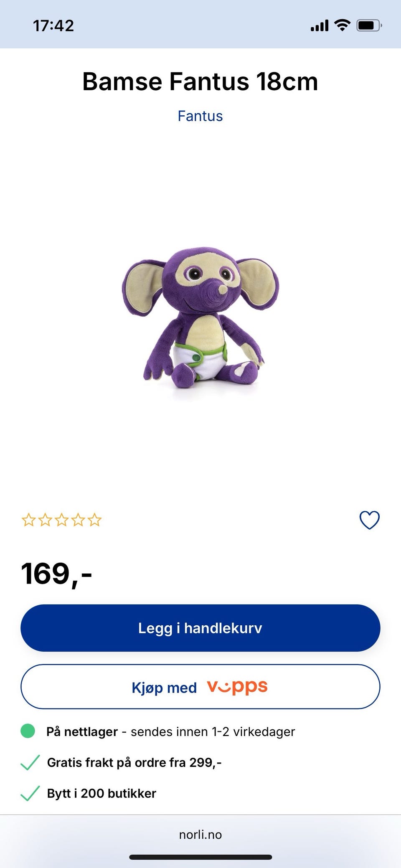401x868 pixels.
Task: Tap the norli.no address bar
Action: coord(200,835)
